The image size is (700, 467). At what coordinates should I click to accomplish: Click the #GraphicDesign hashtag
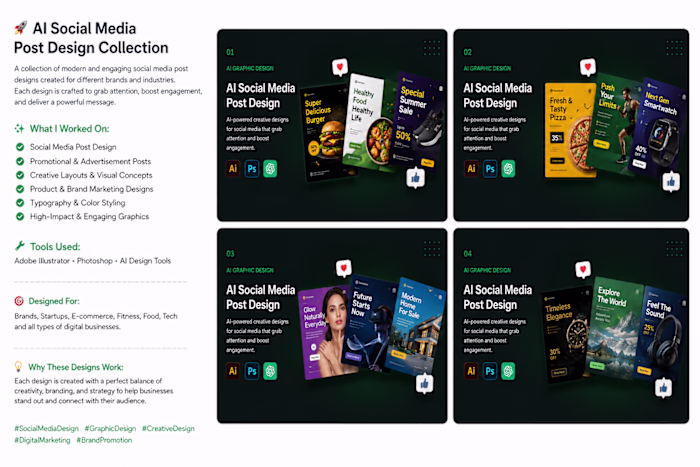[x=110, y=429]
